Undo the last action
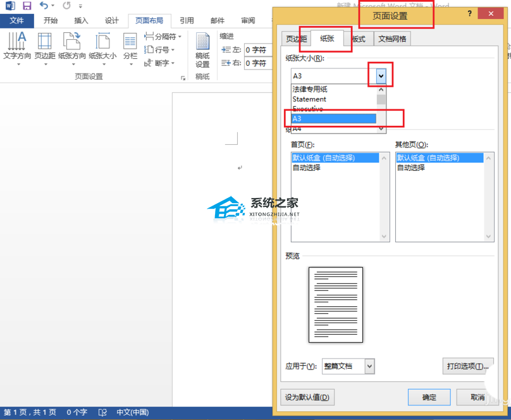The image size is (511, 420). tap(44, 6)
